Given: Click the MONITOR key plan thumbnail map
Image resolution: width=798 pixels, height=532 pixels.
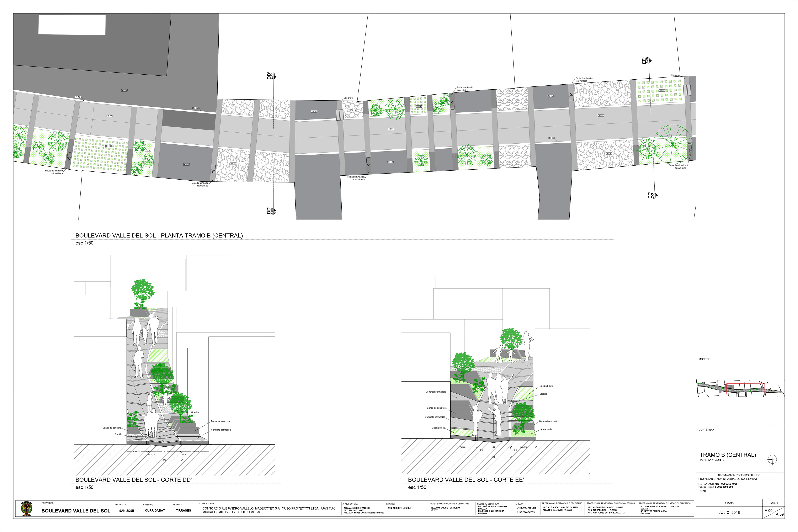Looking at the screenshot, I should click(x=740, y=388).
